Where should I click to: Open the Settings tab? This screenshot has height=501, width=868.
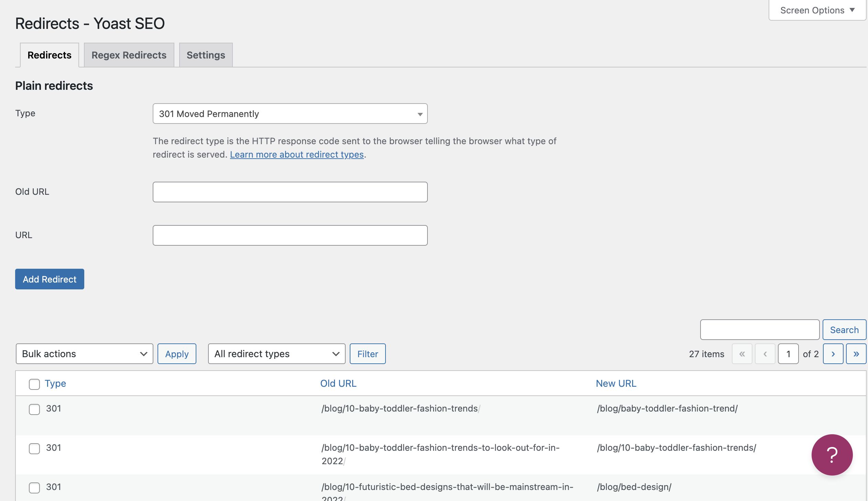click(206, 55)
